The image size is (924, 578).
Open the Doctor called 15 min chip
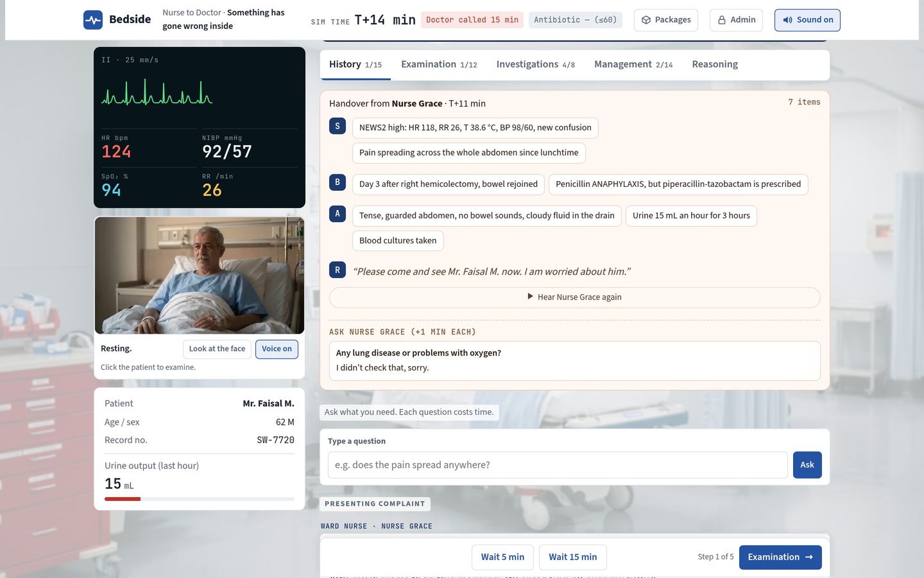click(472, 20)
